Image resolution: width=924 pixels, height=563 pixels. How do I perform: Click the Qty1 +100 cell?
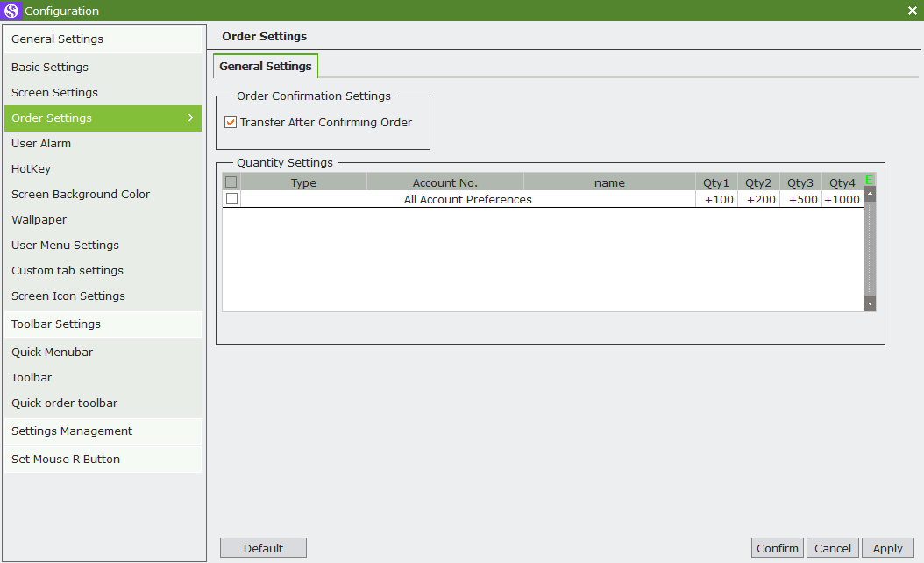716,199
